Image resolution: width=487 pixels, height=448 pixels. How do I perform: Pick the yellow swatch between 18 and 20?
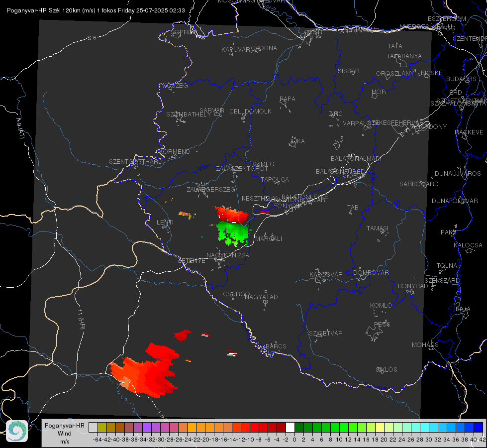click(x=380, y=427)
